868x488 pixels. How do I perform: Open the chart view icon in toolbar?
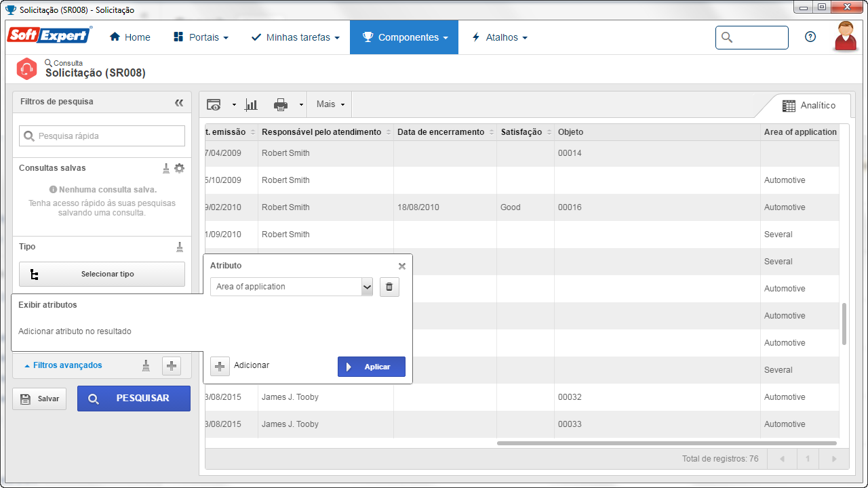(x=251, y=104)
